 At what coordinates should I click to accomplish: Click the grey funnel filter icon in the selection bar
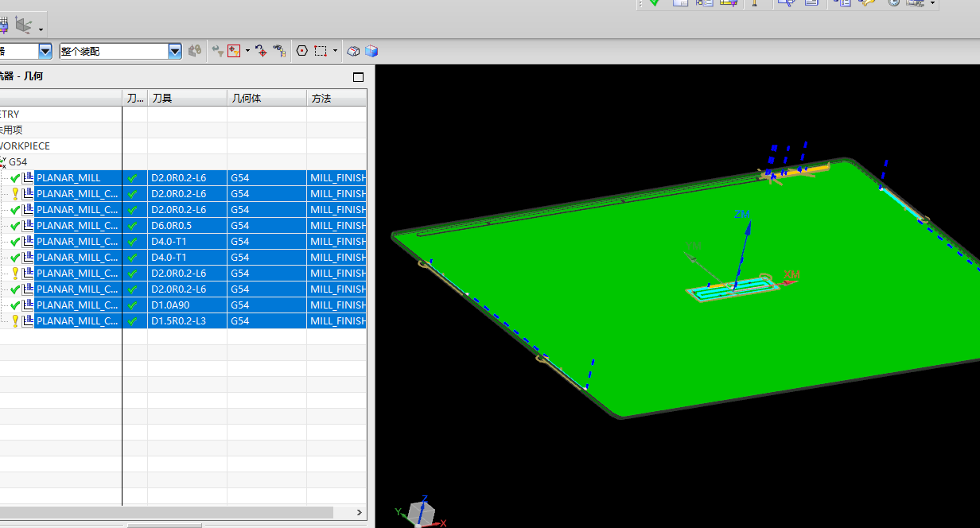tap(218, 51)
